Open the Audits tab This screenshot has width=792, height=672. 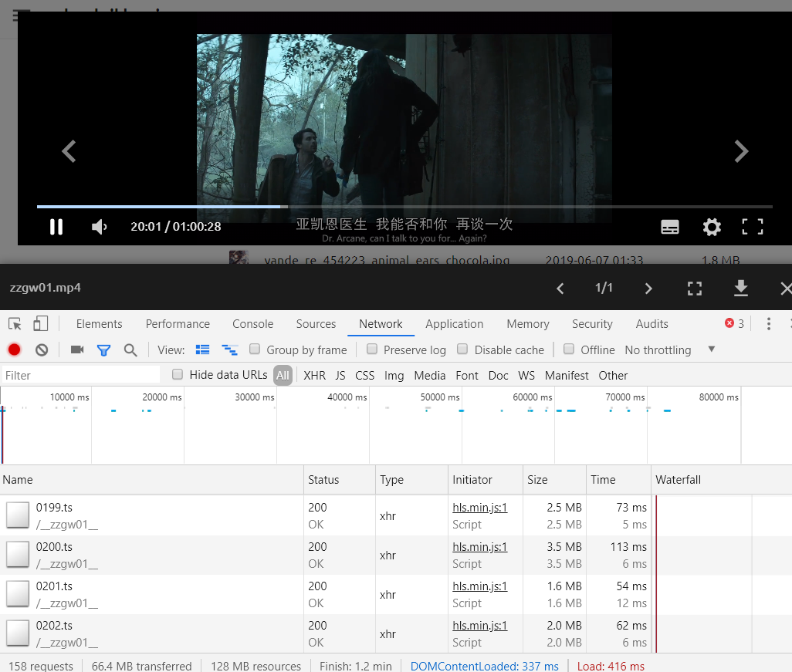tap(652, 323)
